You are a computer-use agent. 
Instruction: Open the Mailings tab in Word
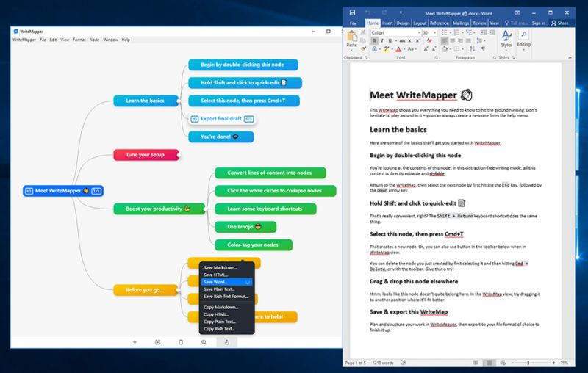[461, 23]
